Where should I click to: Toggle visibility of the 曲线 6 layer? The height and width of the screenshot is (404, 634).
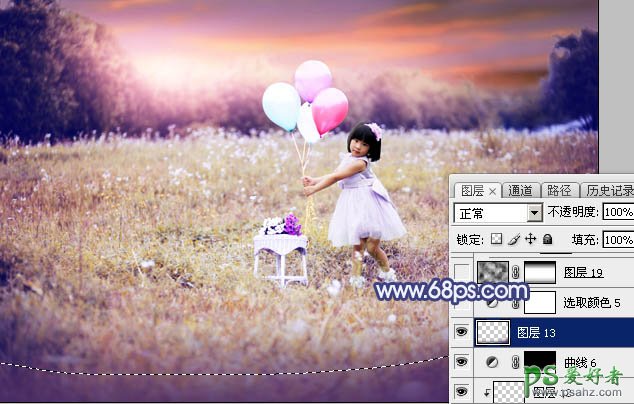coord(461,363)
